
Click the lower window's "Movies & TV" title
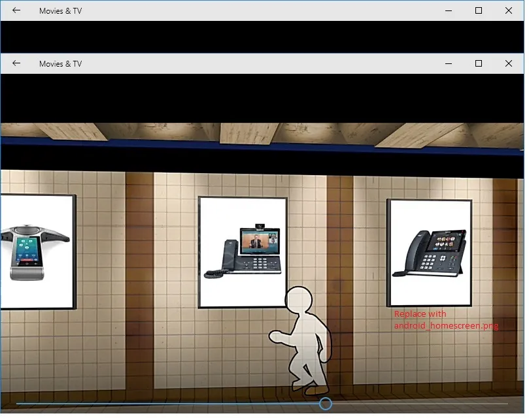click(60, 64)
